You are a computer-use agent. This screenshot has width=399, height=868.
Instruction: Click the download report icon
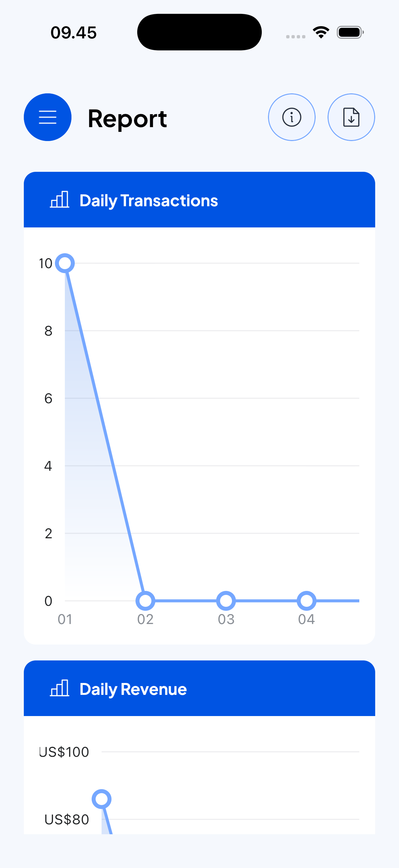click(x=351, y=117)
